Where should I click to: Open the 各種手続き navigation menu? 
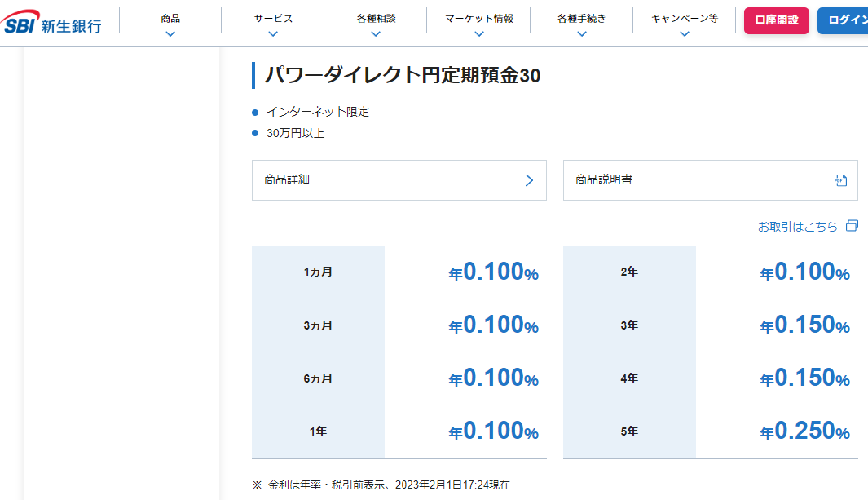point(582,19)
